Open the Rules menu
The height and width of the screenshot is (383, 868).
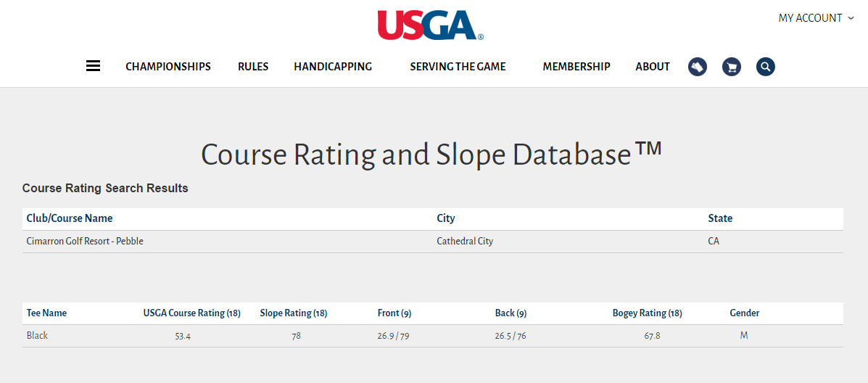(x=253, y=67)
